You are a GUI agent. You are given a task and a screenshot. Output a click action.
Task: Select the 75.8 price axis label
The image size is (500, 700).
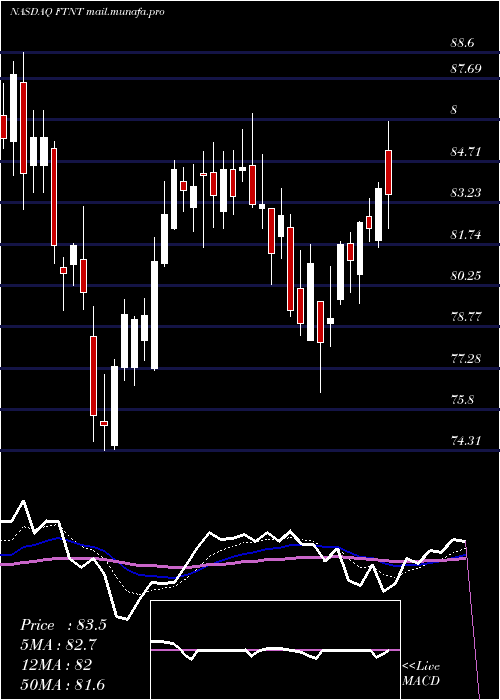[462, 400]
